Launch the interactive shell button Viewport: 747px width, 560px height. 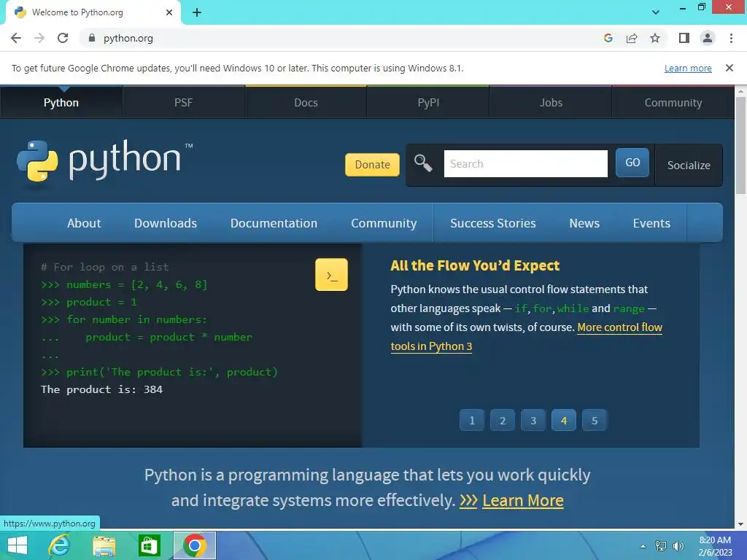click(332, 275)
